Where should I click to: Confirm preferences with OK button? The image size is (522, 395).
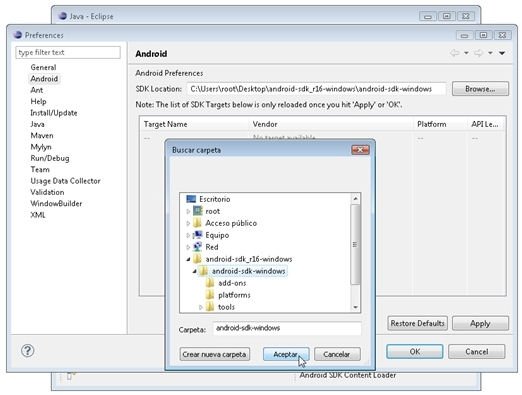(x=415, y=352)
